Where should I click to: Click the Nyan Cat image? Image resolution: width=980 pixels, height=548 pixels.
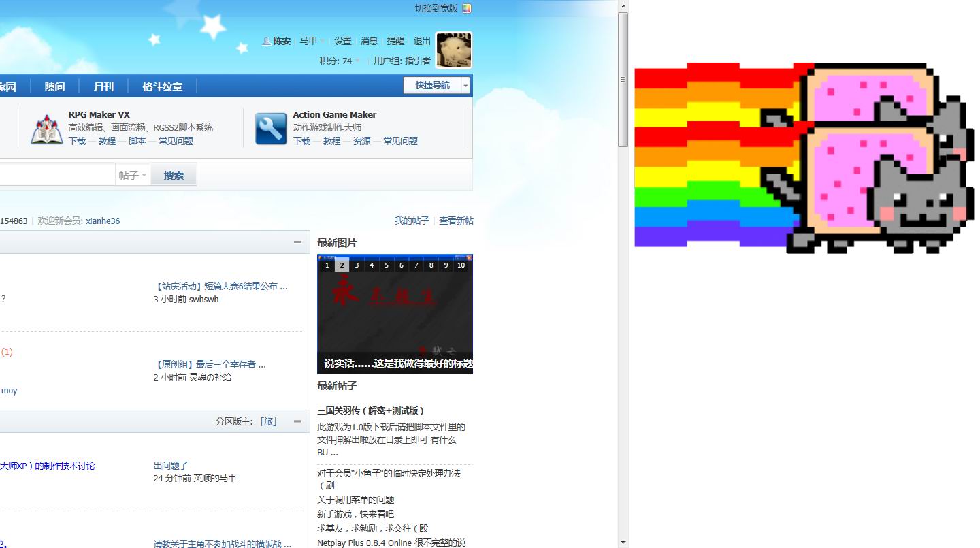click(804, 158)
